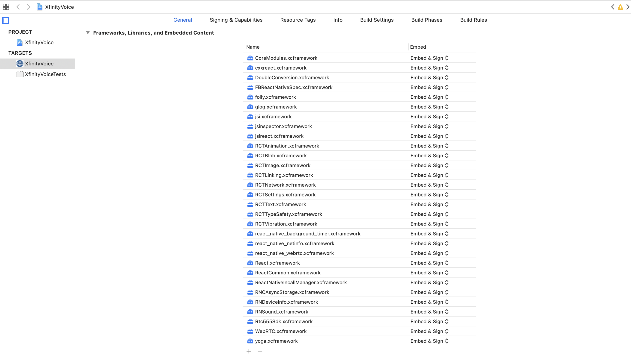This screenshot has width=631, height=364.
Task: Collapse Frameworks, Libraries, and Embedded Content section
Action: [x=88, y=32]
